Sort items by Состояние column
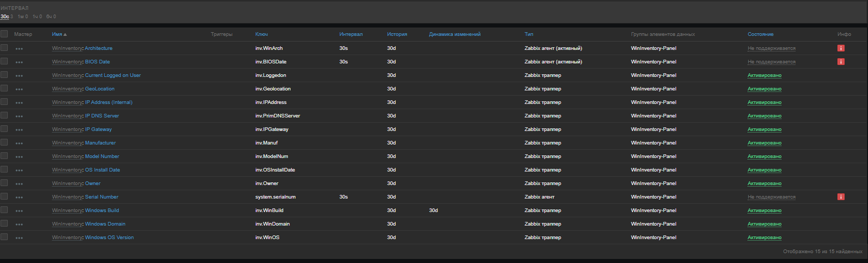Screen dimensions: 868x263 pyautogui.click(x=760, y=34)
